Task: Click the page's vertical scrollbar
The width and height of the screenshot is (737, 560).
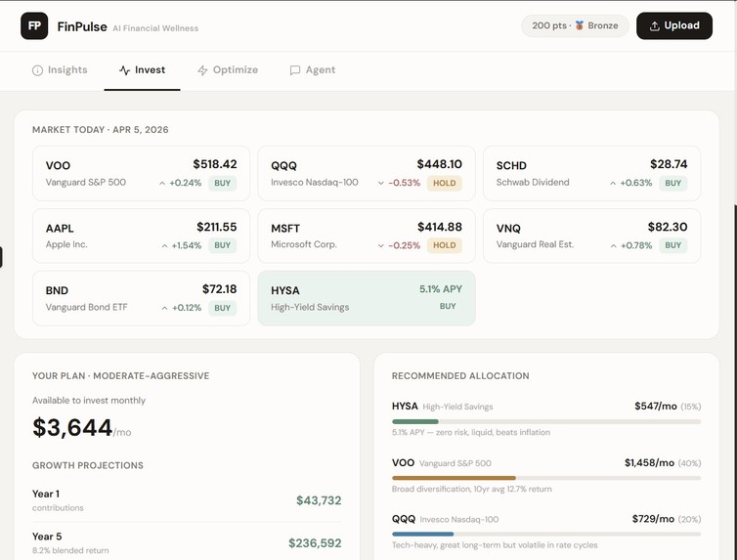Action: click(735, 382)
